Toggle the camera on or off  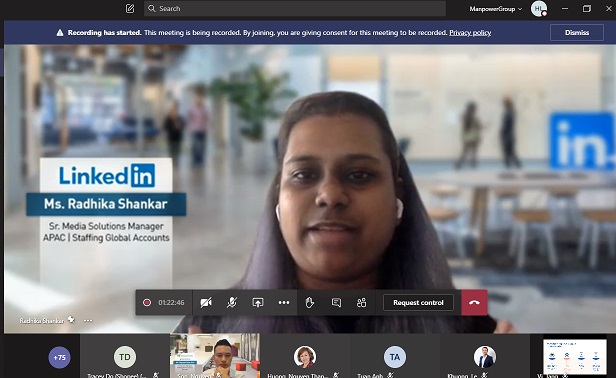tap(206, 303)
